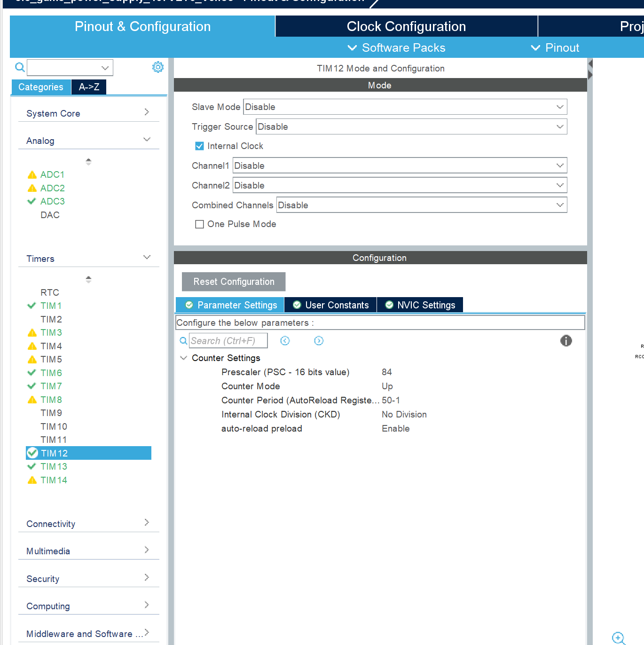Image resolution: width=644 pixels, height=645 pixels.
Task: Open the Slave Mode dropdown
Action: (x=405, y=107)
